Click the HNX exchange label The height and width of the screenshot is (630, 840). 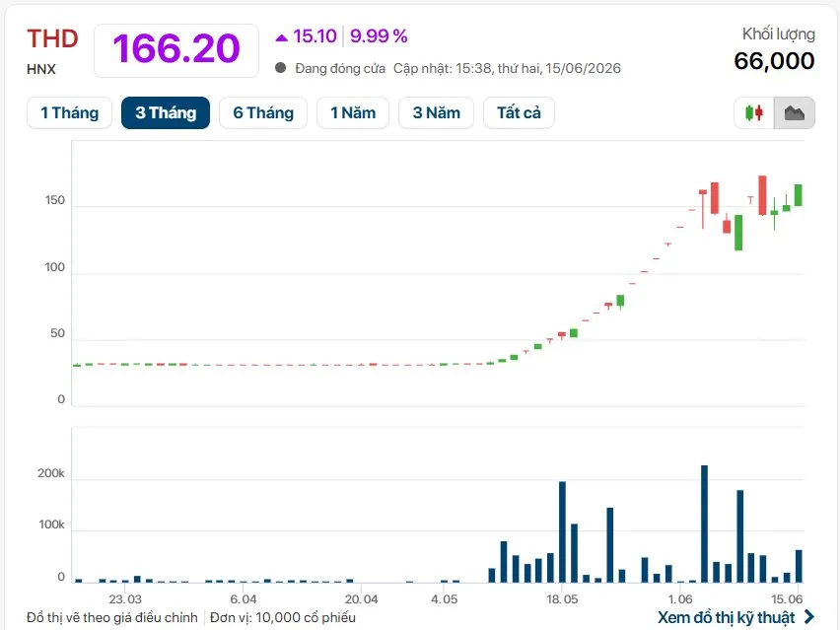point(41,70)
